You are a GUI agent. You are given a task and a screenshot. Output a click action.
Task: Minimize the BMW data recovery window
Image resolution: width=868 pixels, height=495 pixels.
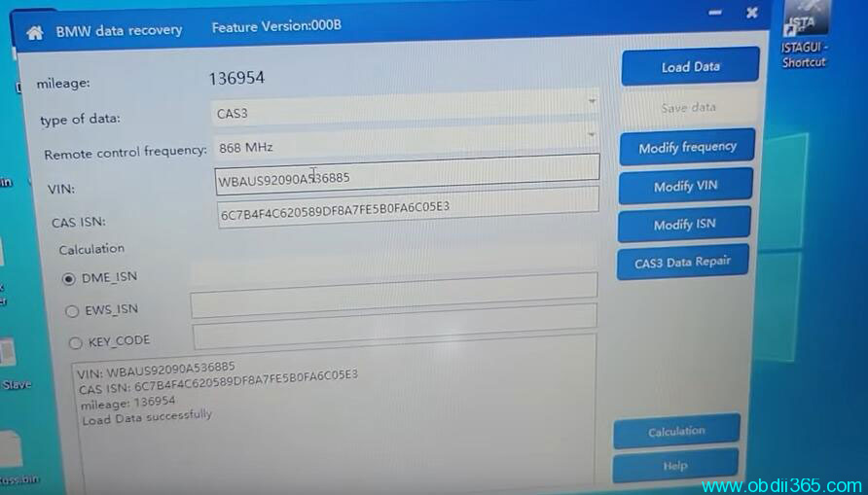(714, 13)
